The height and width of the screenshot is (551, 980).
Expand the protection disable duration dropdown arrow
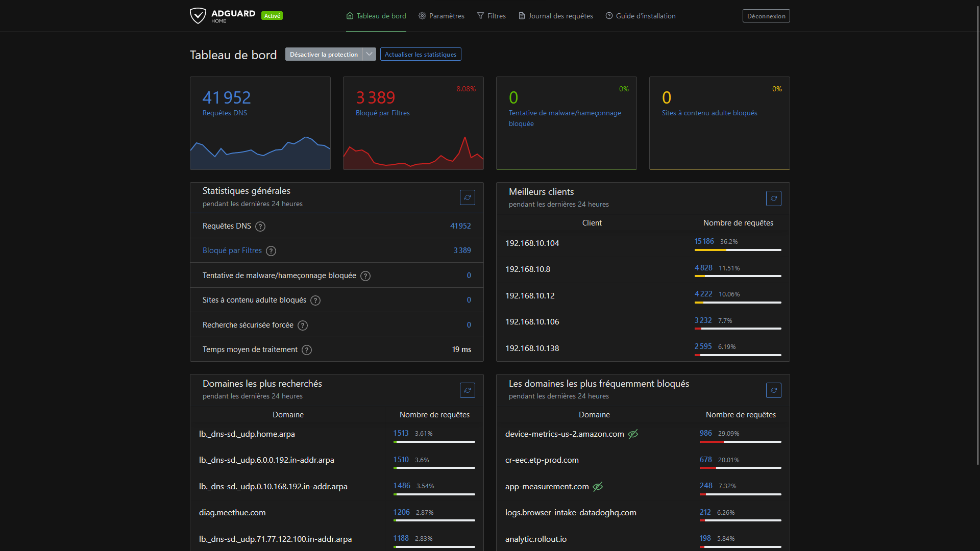[x=369, y=54]
